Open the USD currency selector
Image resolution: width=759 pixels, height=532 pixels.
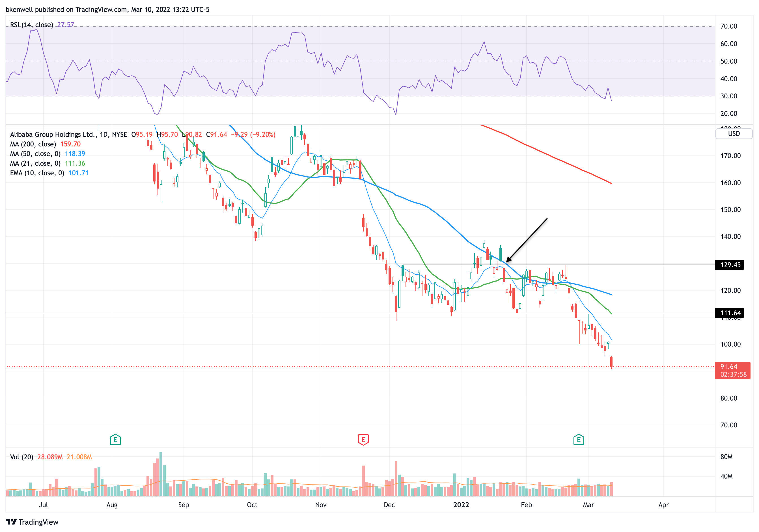coord(734,134)
